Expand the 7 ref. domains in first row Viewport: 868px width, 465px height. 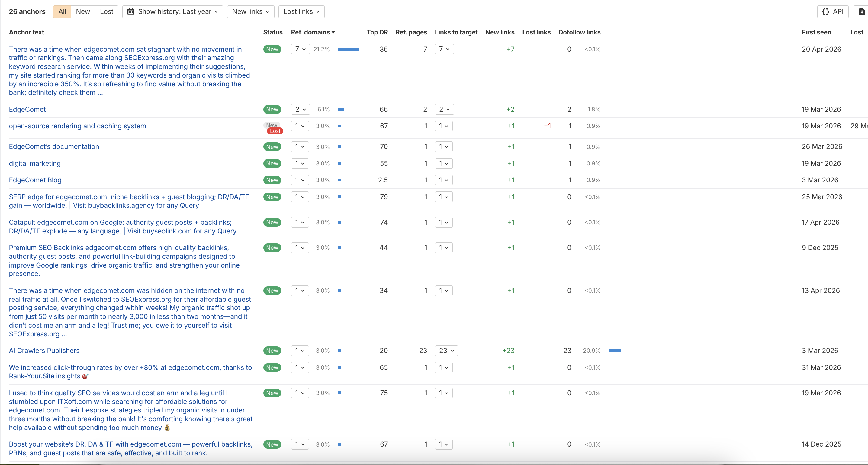pyautogui.click(x=300, y=49)
